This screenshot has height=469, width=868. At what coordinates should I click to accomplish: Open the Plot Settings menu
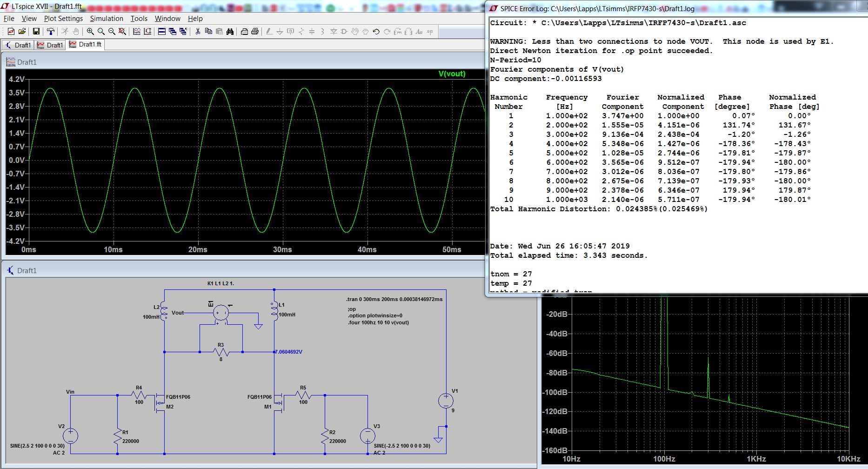[63, 19]
